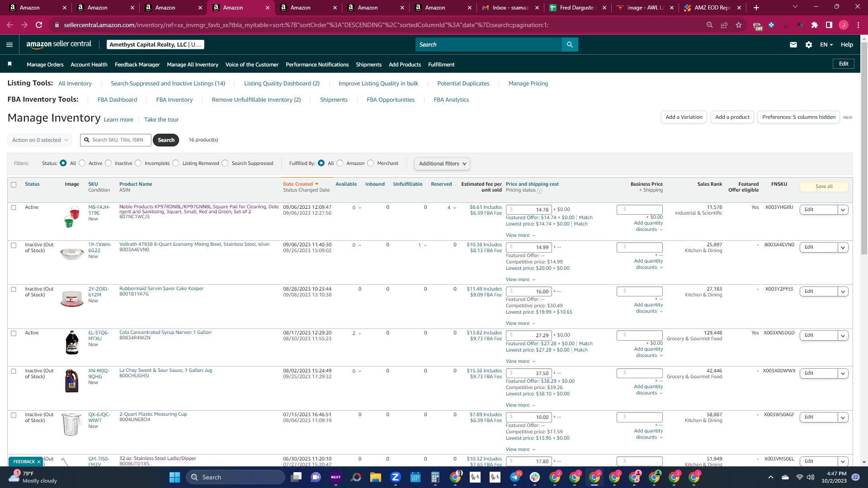Expand View more under Rubbermaid pricing

tap(520, 324)
